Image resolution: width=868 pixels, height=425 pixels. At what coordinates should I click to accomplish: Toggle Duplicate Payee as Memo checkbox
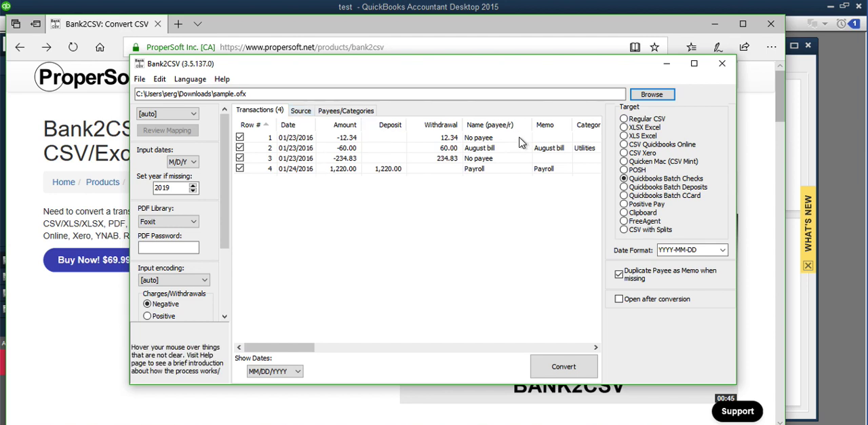tap(618, 275)
